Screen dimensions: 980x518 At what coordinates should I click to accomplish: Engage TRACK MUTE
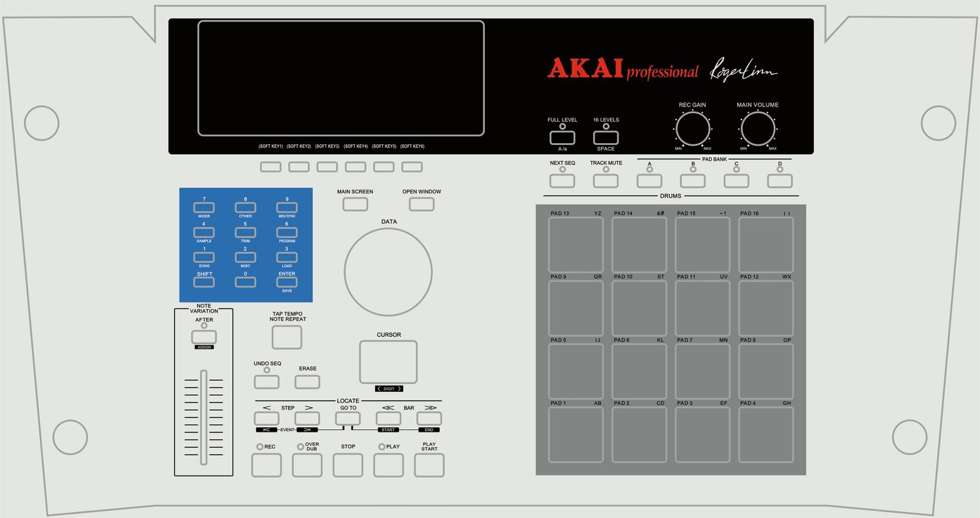(x=605, y=180)
